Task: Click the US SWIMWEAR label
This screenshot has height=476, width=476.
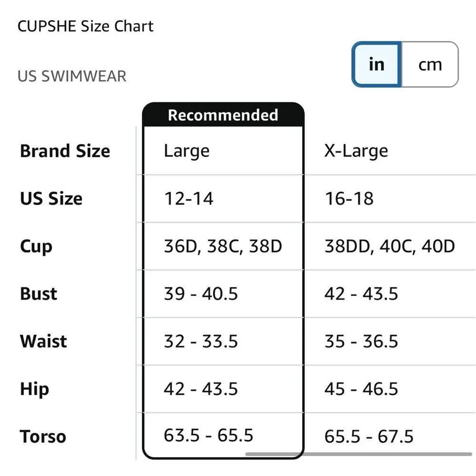Action: click(x=72, y=76)
